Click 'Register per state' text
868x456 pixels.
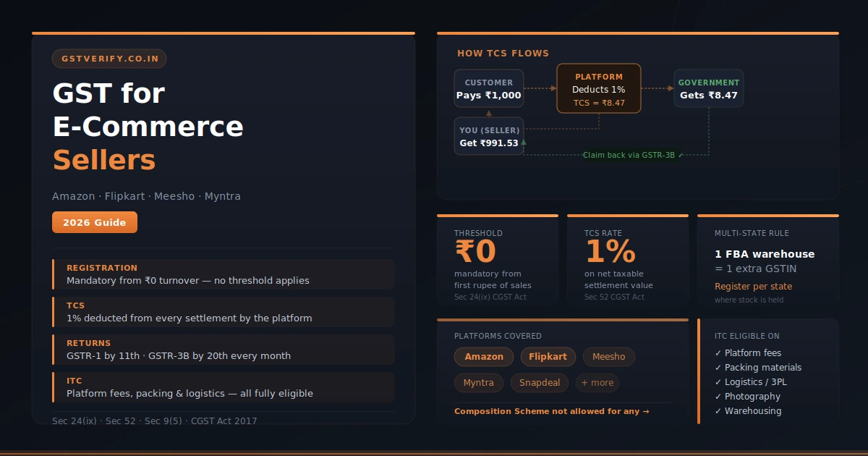pyautogui.click(x=753, y=287)
